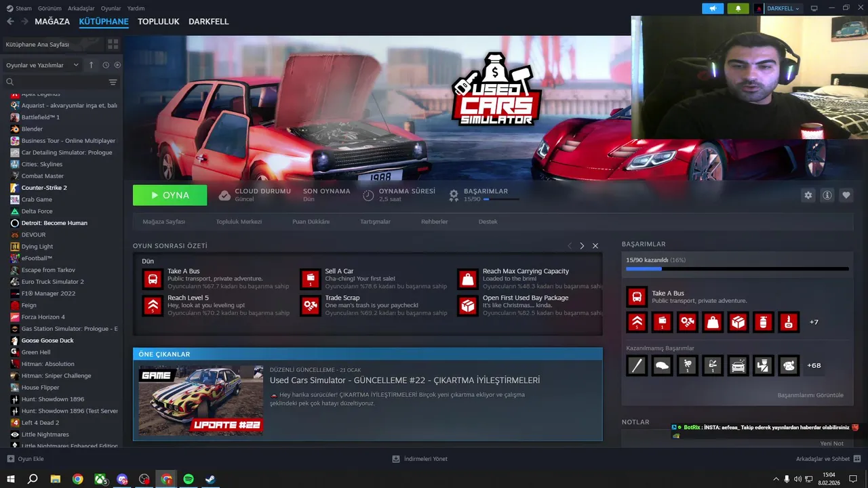
Task: Click Başarımlarımı Görüntüle link
Action: 810,395
